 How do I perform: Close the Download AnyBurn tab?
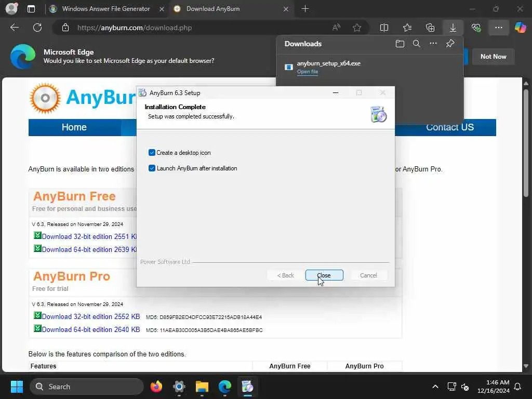coord(286,9)
